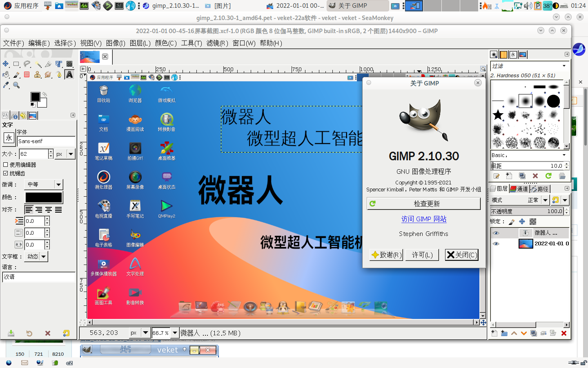
Task: Select the Rectangle Select tool
Action: click(x=16, y=64)
